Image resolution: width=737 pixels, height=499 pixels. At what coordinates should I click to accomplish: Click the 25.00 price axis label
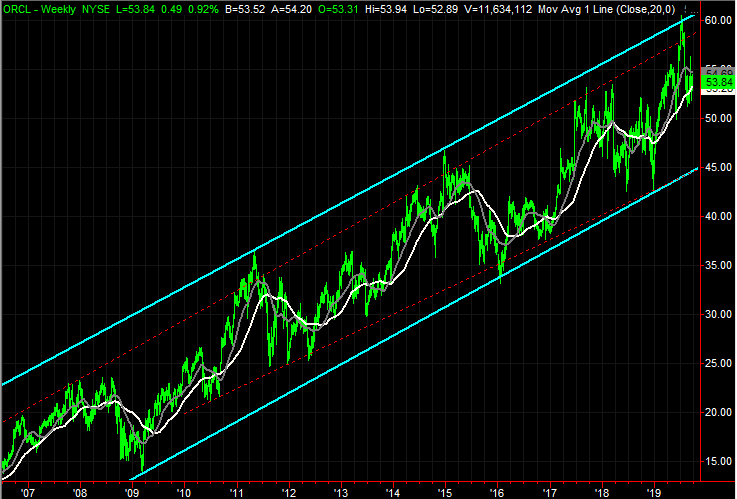719,363
